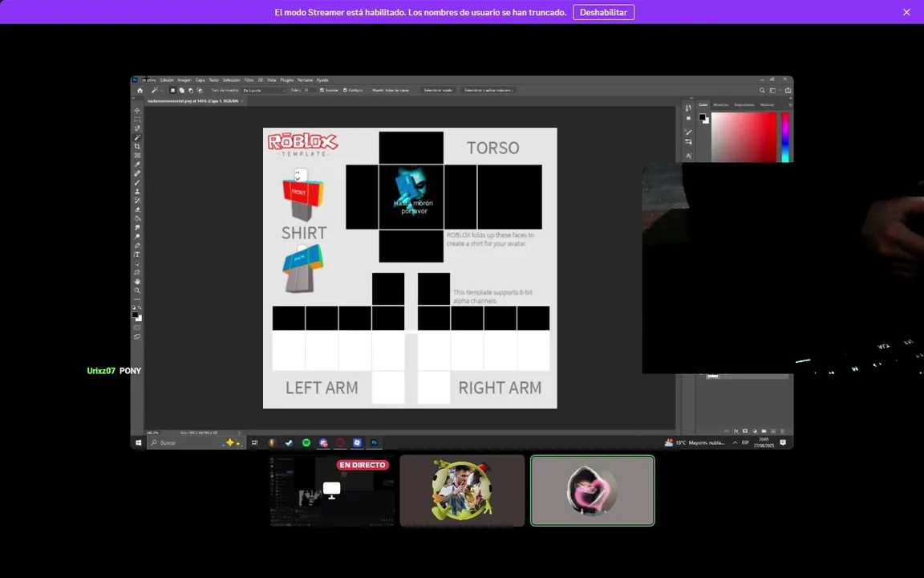Choose Add to Selection mode icon
Screen dimensions: 924x578
(182, 90)
